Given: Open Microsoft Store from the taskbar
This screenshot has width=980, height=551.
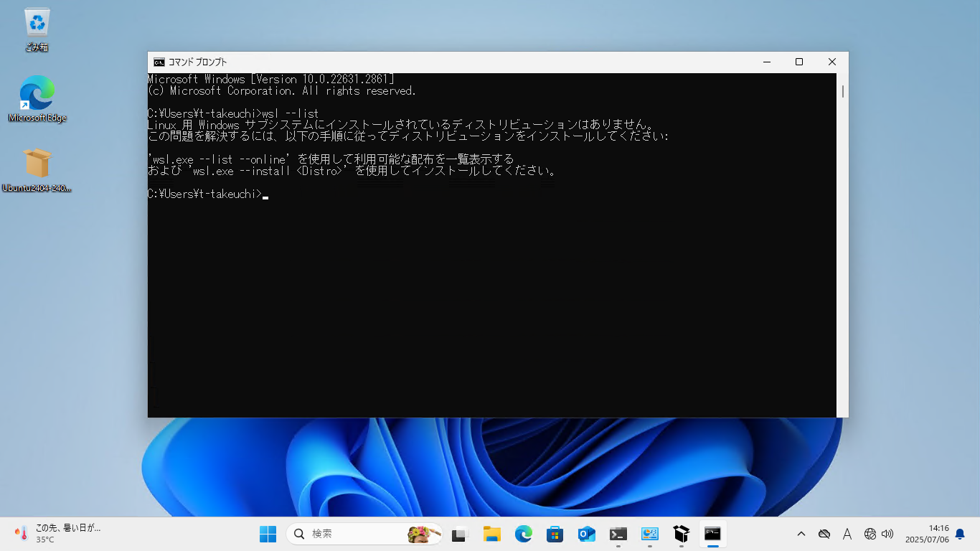Looking at the screenshot, I should (555, 534).
